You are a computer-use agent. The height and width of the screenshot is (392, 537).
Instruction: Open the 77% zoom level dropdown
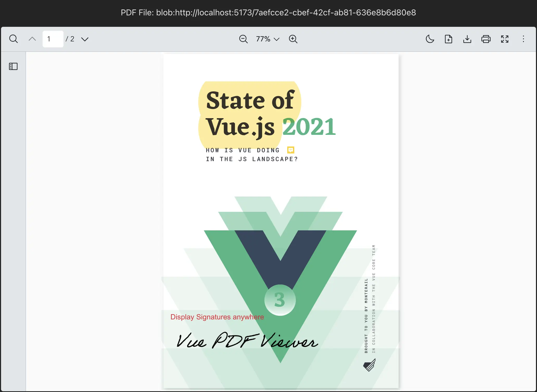[x=267, y=39]
